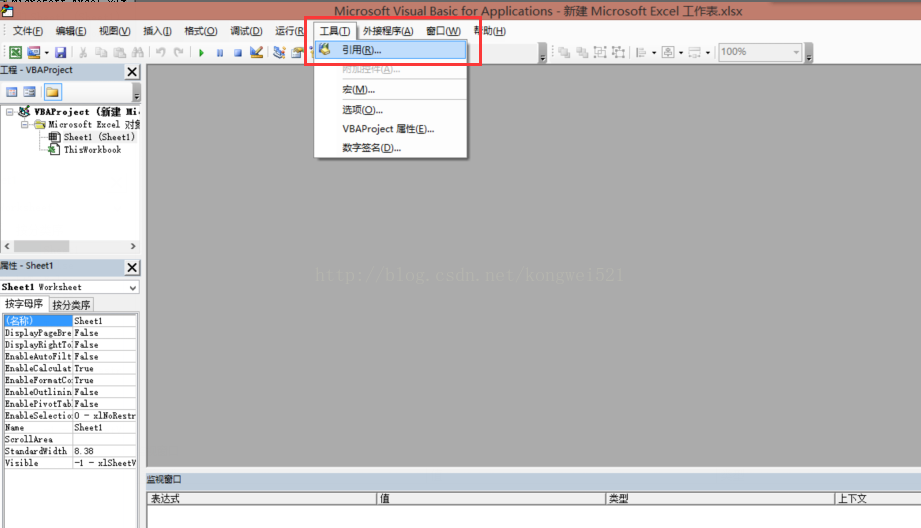Click the Undo arrow icon

tap(160, 52)
